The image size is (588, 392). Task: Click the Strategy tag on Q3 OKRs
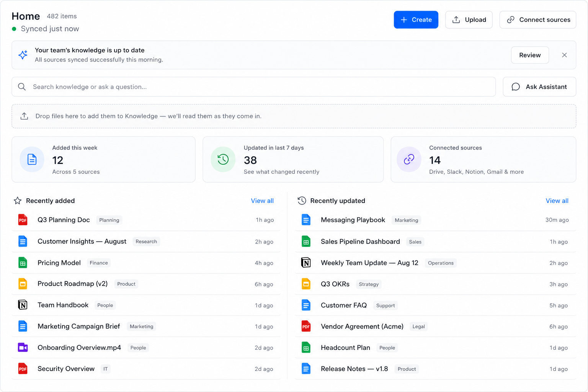pyautogui.click(x=369, y=284)
